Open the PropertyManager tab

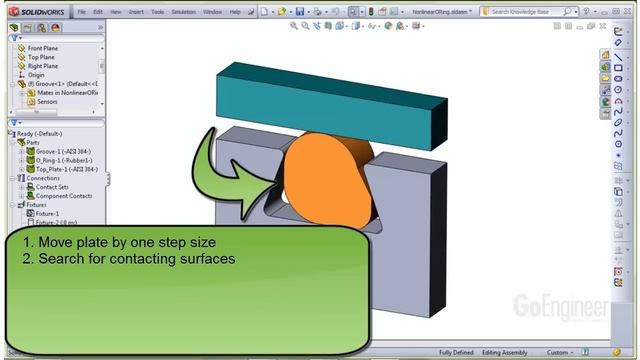point(28,28)
